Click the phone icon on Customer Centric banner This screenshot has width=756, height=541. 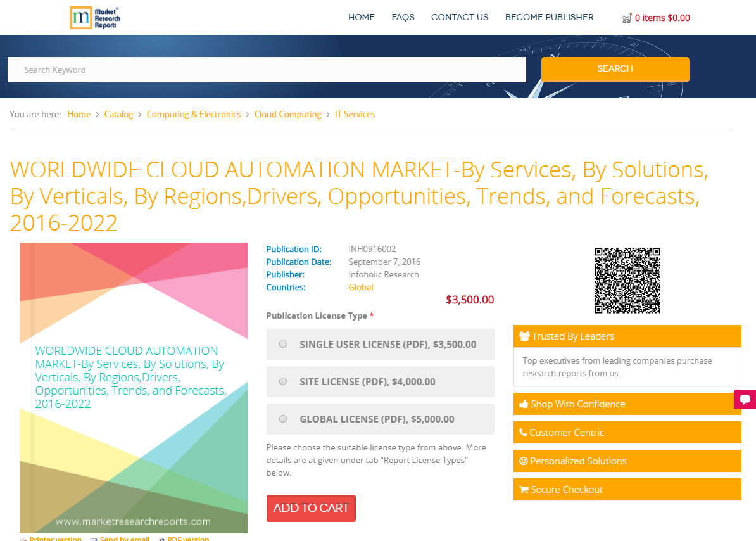point(524,432)
